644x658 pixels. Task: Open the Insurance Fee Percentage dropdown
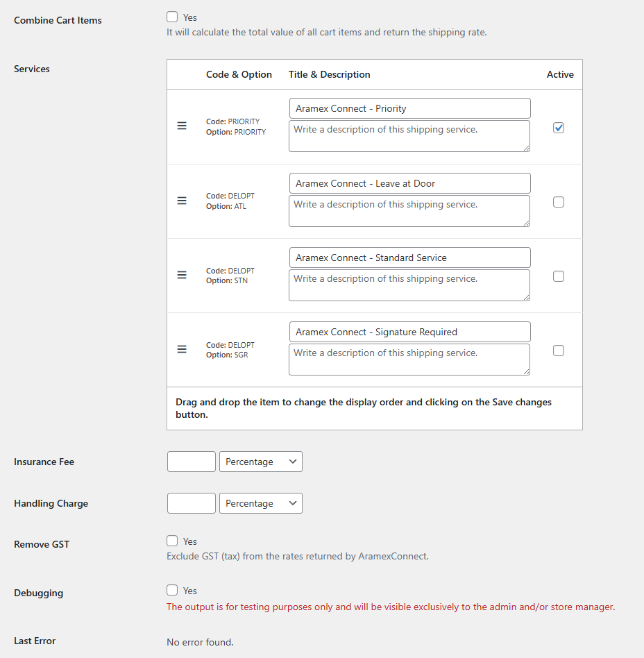tap(260, 462)
